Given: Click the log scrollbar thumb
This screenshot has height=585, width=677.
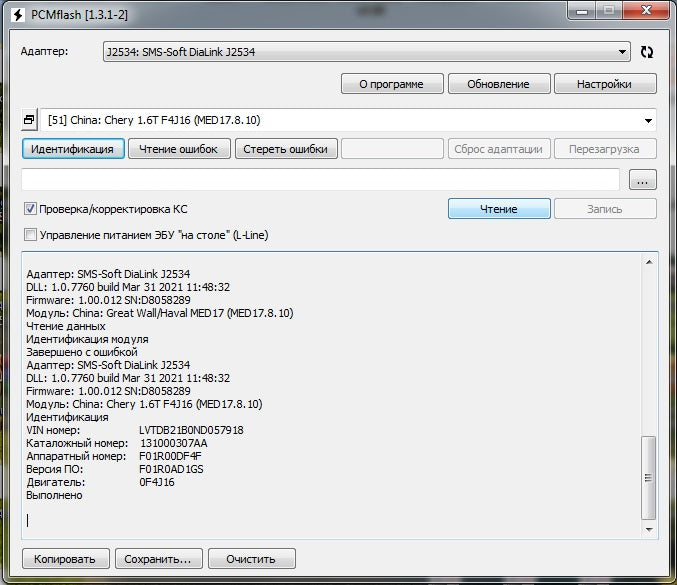Looking at the screenshot, I should (649, 477).
